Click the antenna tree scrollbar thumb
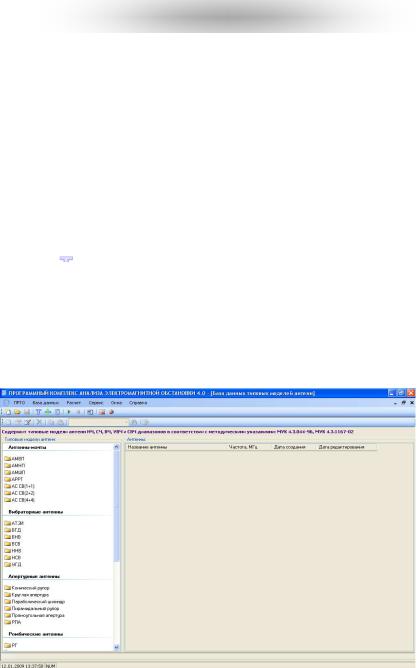Screen dimensions: 420x668 click(x=116, y=505)
